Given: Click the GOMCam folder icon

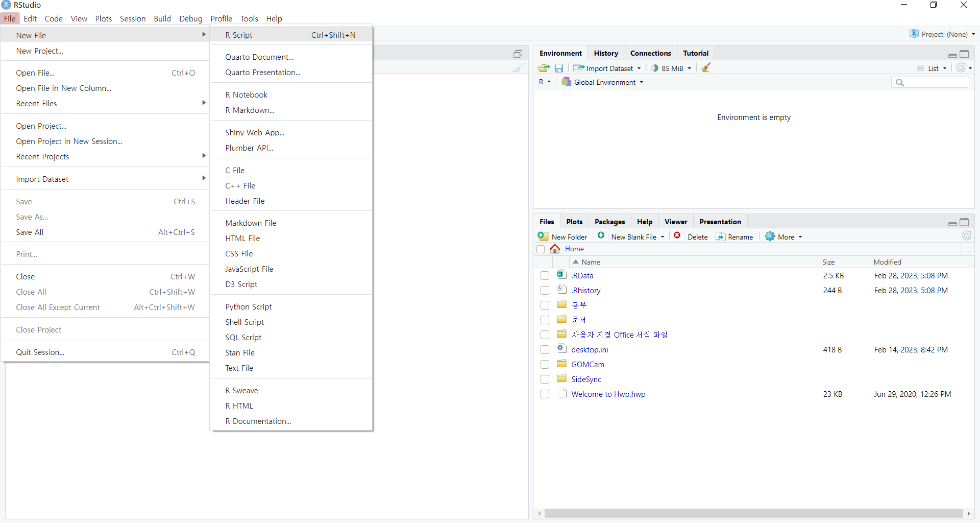Looking at the screenshot, I should pos(561,364).
